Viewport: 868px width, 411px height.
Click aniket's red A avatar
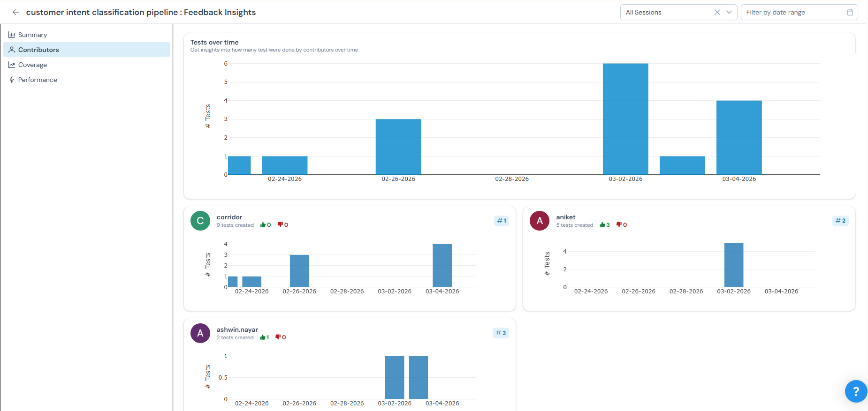pos(540,221)
